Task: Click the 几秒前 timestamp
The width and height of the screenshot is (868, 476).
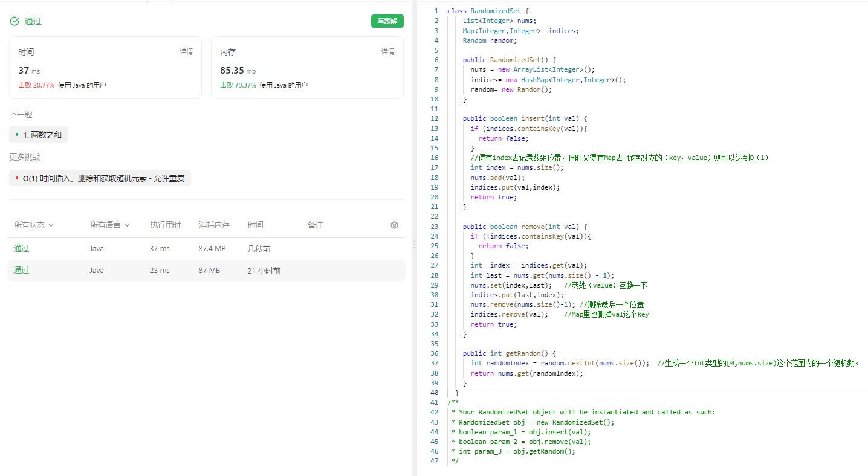Action: coord(259,249)
